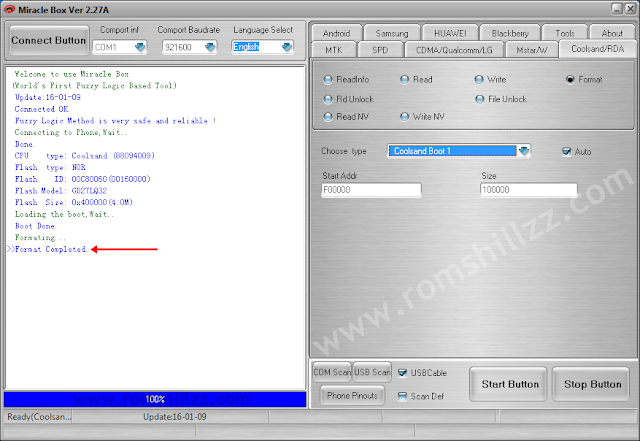Switch to the Samsung tab
The width and height of the screenshot is (640, 441).
pos(392,33)
